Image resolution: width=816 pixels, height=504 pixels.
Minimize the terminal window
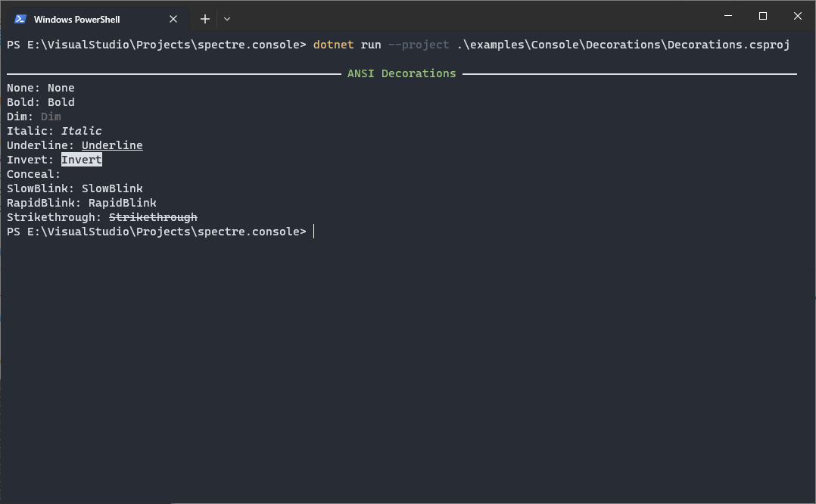click(x=728, y=16)
